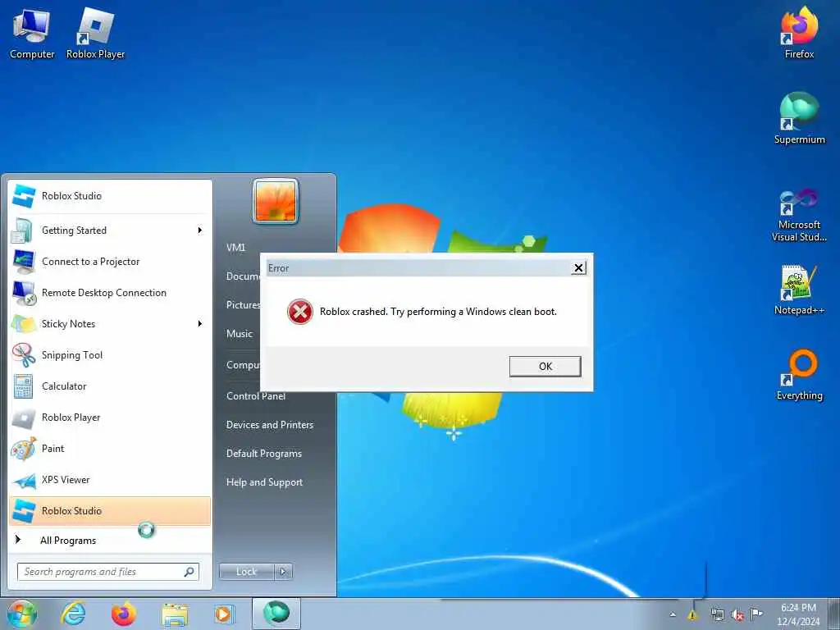Open Everything search desktop shortcut
The width and height of the screenshot is (840, 630).
(x=799, y=375)
